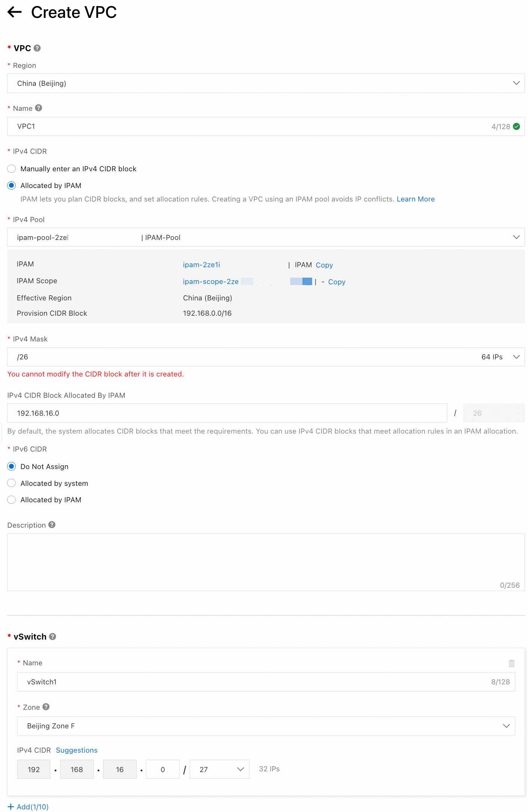Choose IPv6 Allocated by IPAM radio

[12, 500]
